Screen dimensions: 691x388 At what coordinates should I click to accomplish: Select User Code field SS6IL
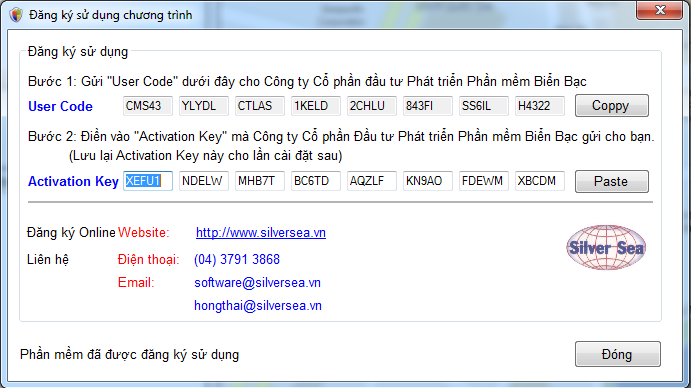tap(483, 106)
